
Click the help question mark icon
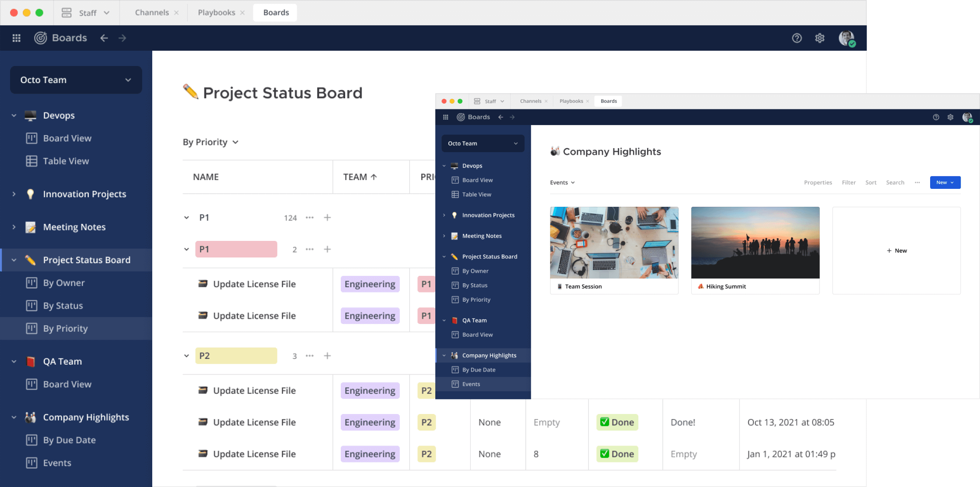click(x=797, y=38)
